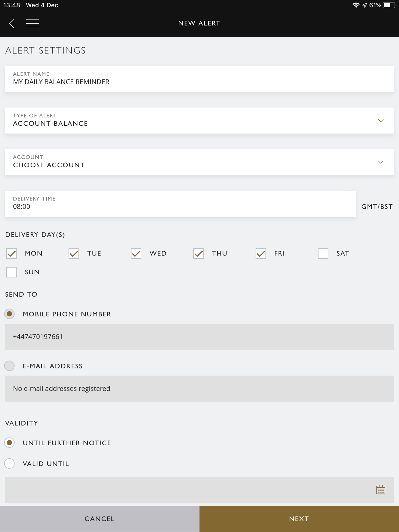Select the E-mail Address radio option

[9, 366]
